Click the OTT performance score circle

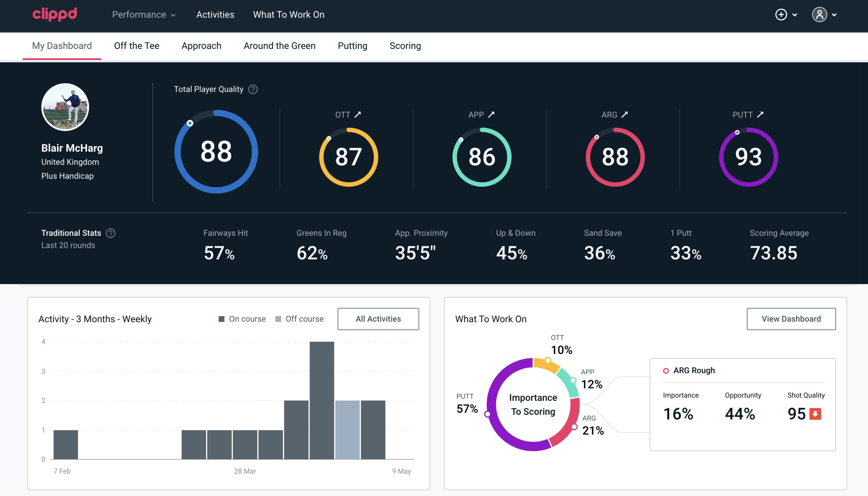click(x=348, y=156)
